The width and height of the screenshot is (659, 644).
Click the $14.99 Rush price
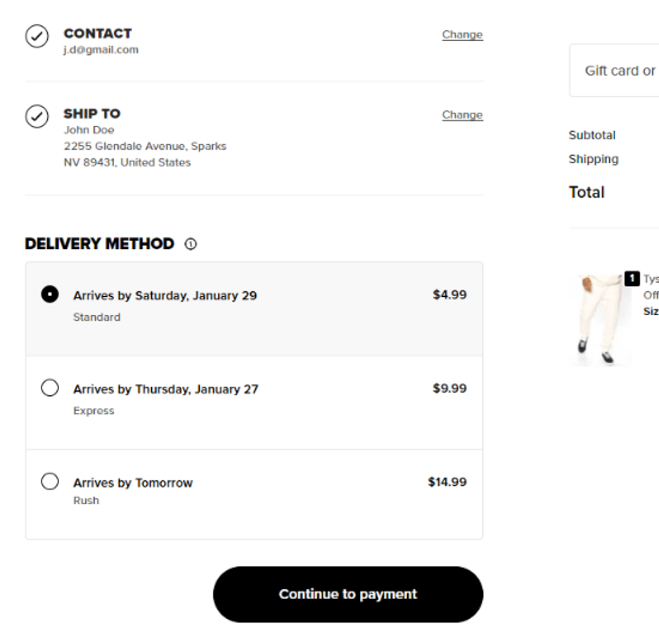447,482
